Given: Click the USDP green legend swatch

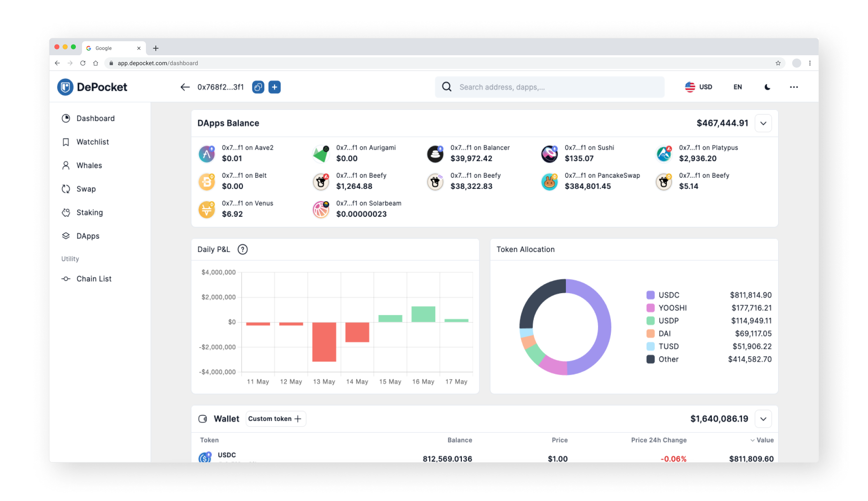Looking at the screenshot, I should (x=650, y=321).
